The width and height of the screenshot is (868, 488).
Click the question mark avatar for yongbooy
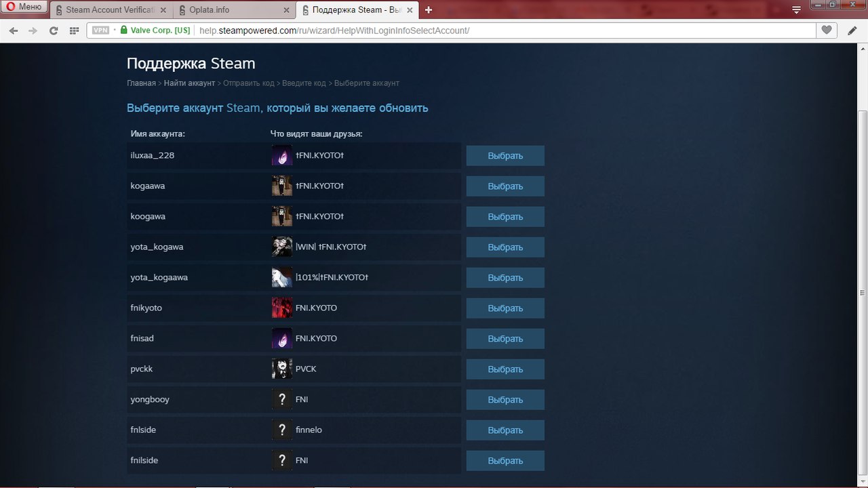coord(282,399)
